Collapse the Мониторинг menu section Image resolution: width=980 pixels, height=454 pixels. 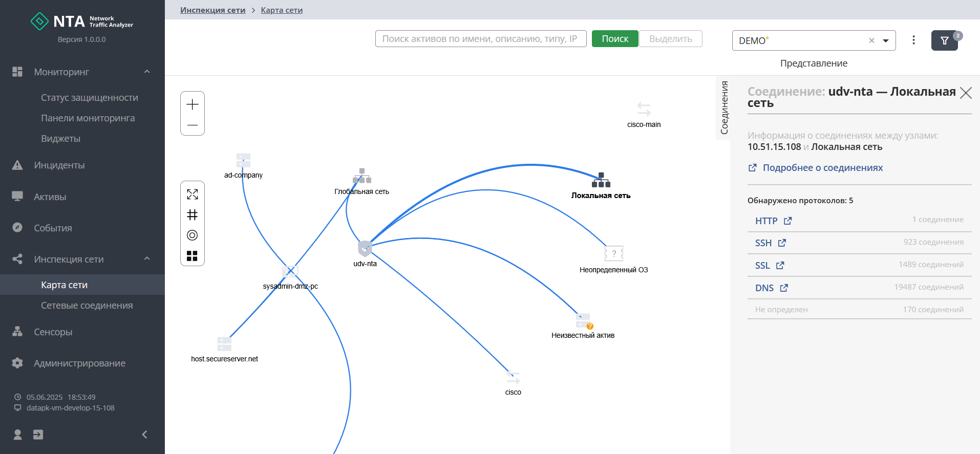tap(147, 72)
